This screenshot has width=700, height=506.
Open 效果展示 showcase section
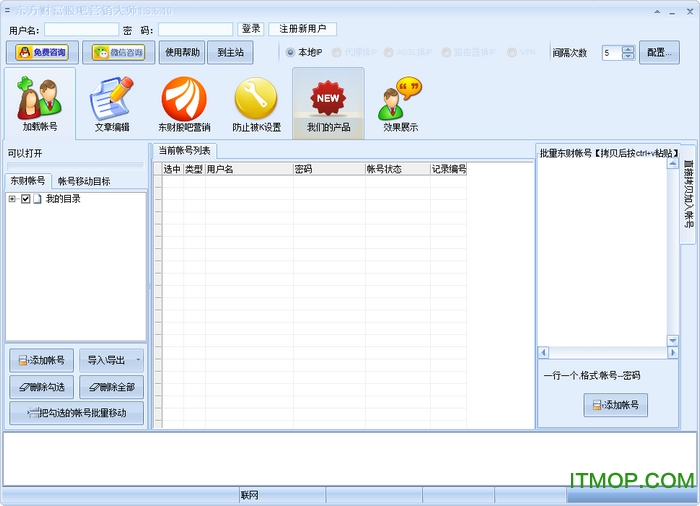click(x=400, y=104)
